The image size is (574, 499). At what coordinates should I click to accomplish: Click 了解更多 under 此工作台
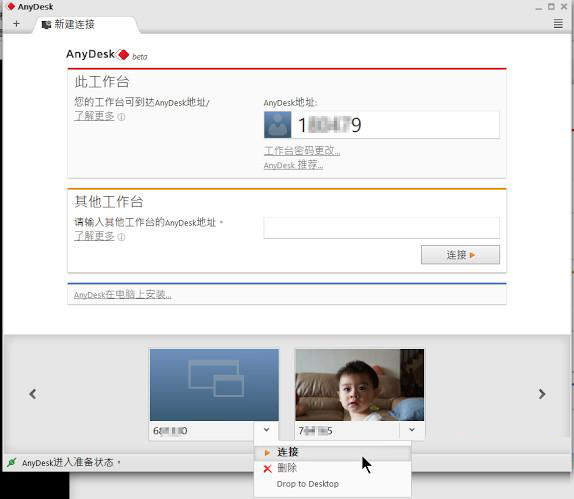click(x=94, y=116)
